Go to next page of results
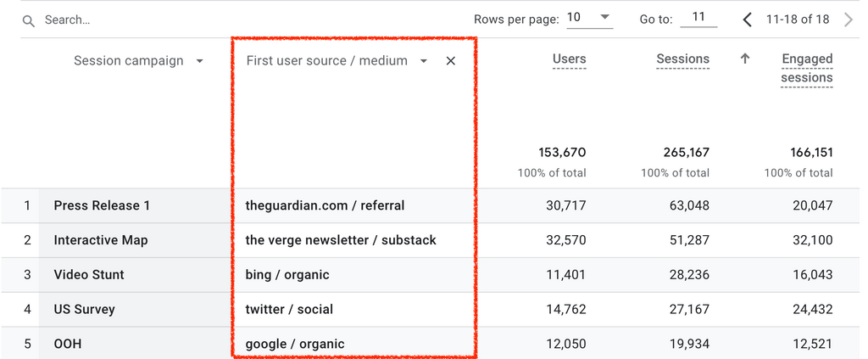Viewport: 868px width, 359px height. coord(849,19)
